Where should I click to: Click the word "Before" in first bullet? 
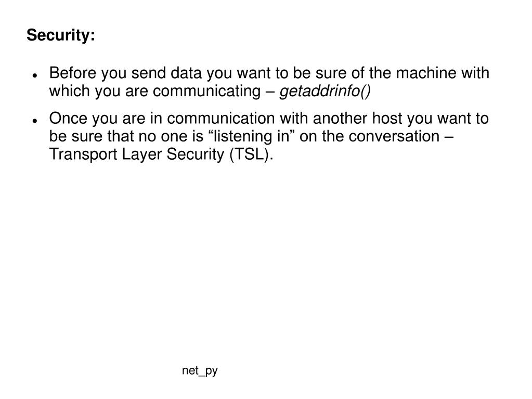pos(73,73)
